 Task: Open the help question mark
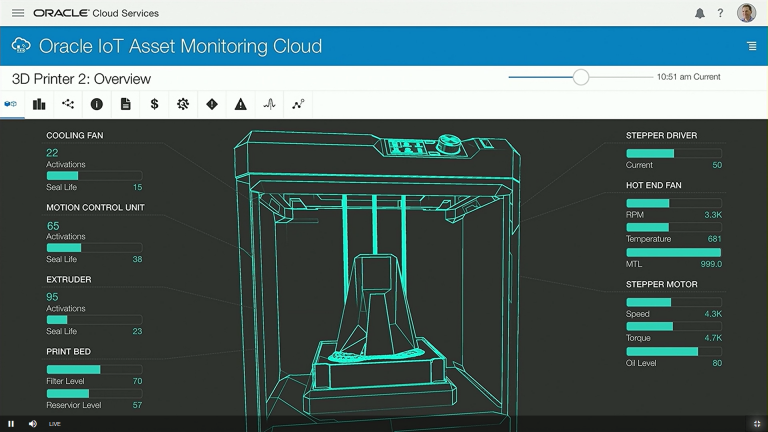(x=720, y=13)
